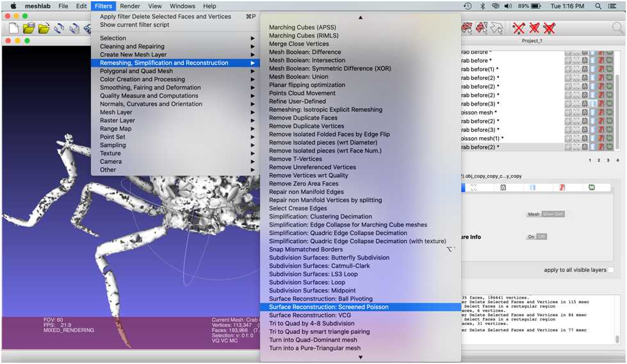The width and height of the screenshot is (627, 364).
Task: Click the Project_1 window title
Action: point(532,41)
